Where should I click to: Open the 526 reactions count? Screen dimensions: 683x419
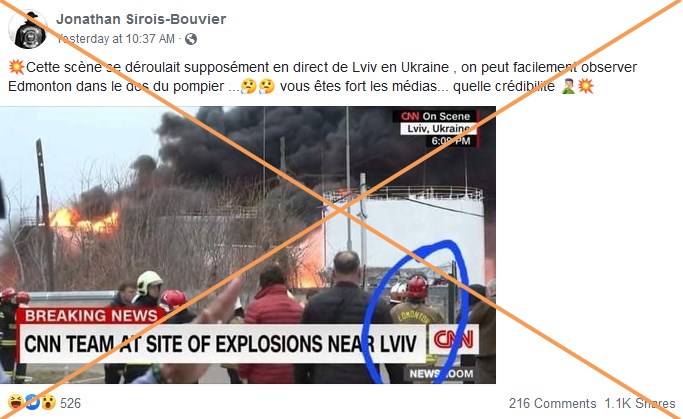pyautogui.click(x=71, y=403)
